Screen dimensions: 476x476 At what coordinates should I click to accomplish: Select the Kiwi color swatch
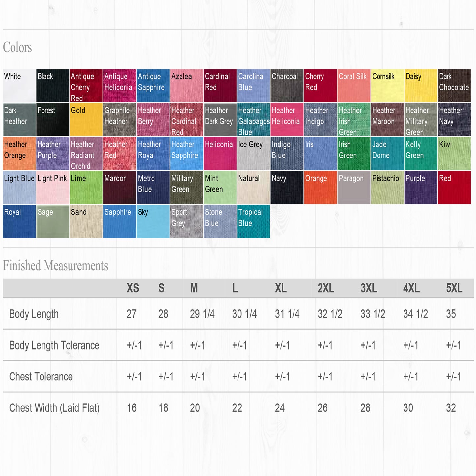[x=454, y=154]
